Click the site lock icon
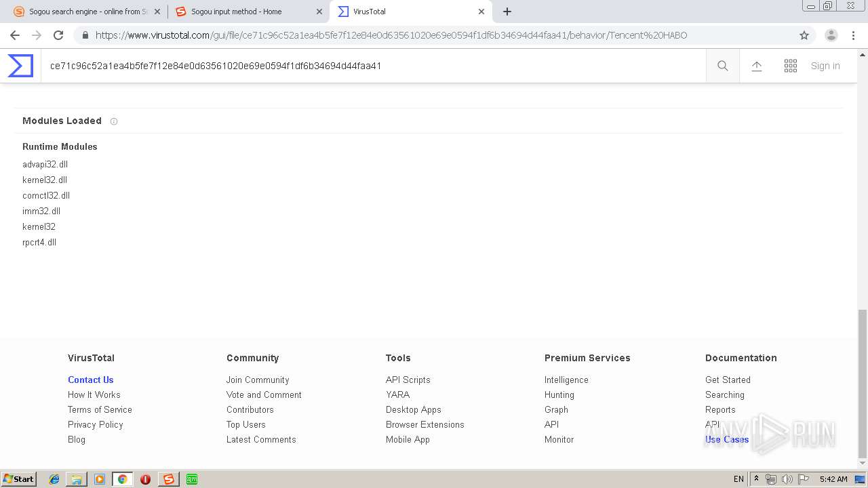868x488 pixels. click(85, 35)
